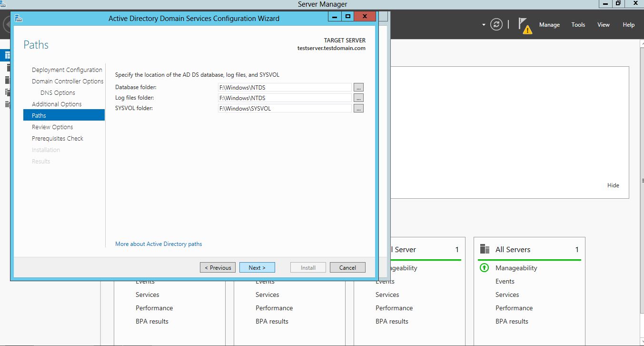Select the Additional Options step
This screenshot has height=346, width=644.
click(57, 104)
